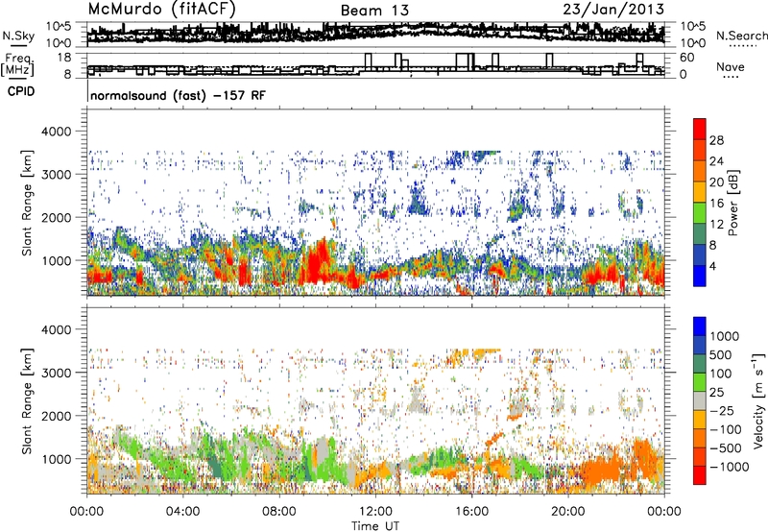The image size is (768, 532).
Task: Click power panel 'Slant Range [km]' label
Action: tap(27, 203)
